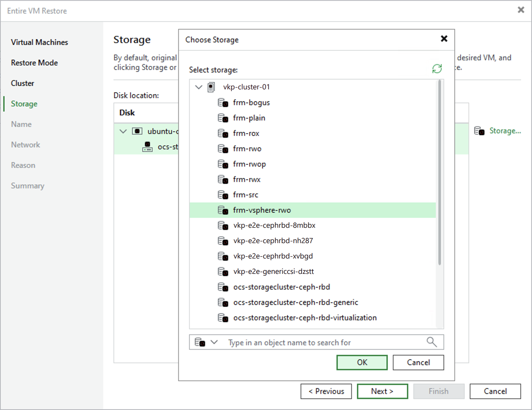This screenshot has width=532, height=410.
Task: Open the Name wizard step
Action: [21, 124]
